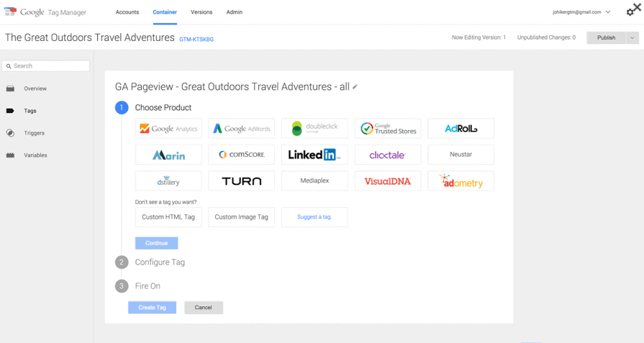Pick the Mediaplex product tile
Image resolution: width=644 pixels, height=343 pixels.
314,181
